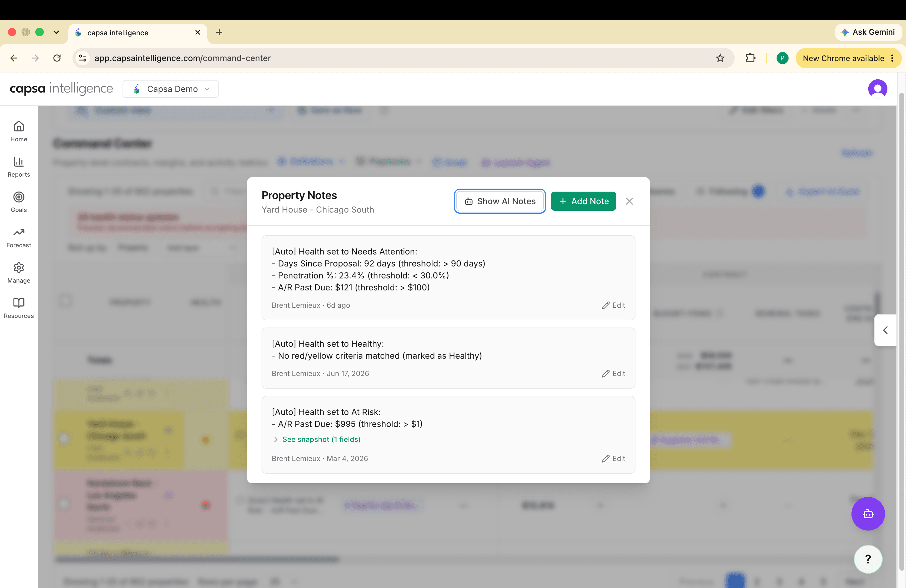
Task: Open the Reports section
Action: (x=19, y=166)
